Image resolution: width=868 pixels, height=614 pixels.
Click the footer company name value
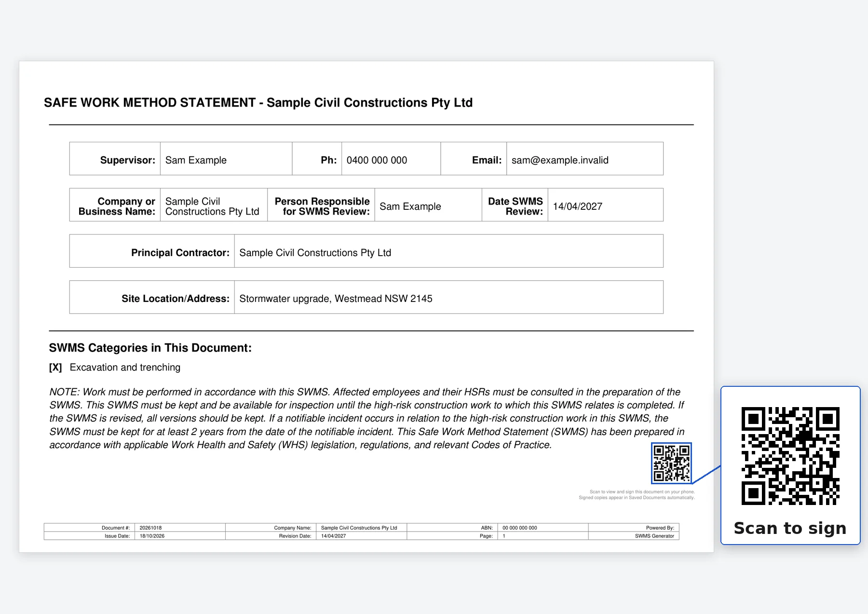pyautogui.click(x=359, y=528)
